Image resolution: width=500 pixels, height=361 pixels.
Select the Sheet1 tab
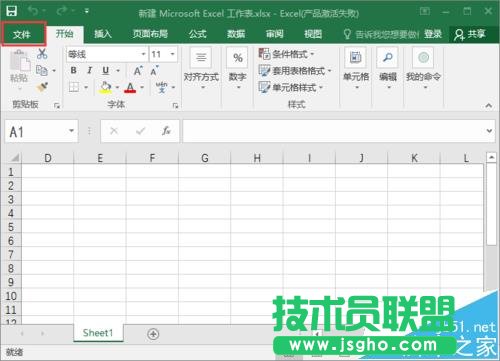(98, 333)
